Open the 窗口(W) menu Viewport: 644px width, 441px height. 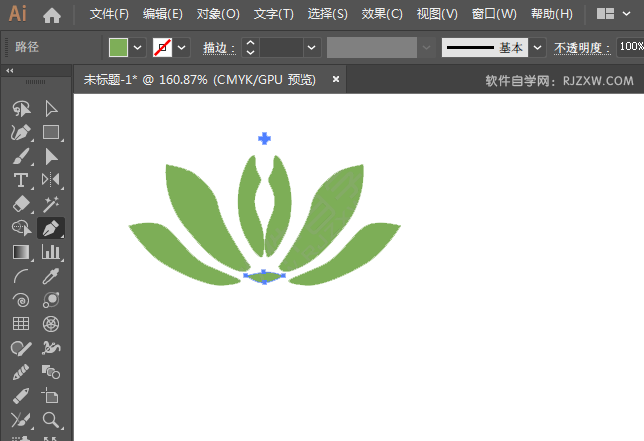click(x=494, y=14)
